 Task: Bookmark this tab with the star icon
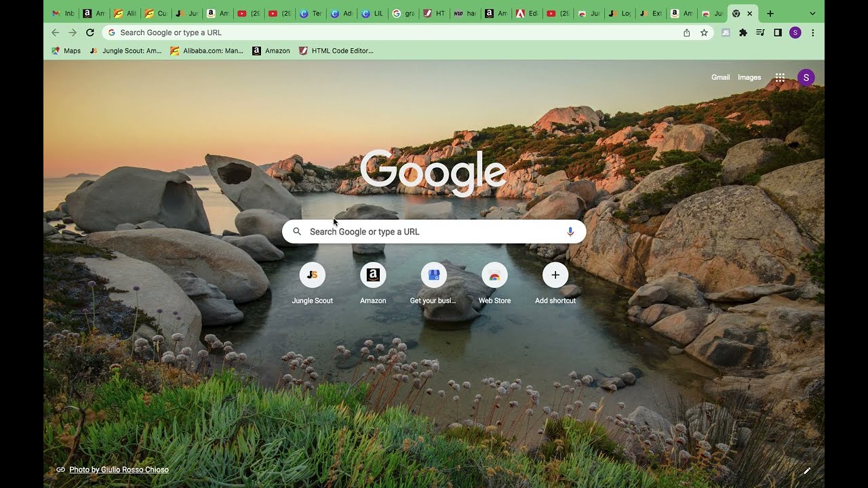point(704,33)
